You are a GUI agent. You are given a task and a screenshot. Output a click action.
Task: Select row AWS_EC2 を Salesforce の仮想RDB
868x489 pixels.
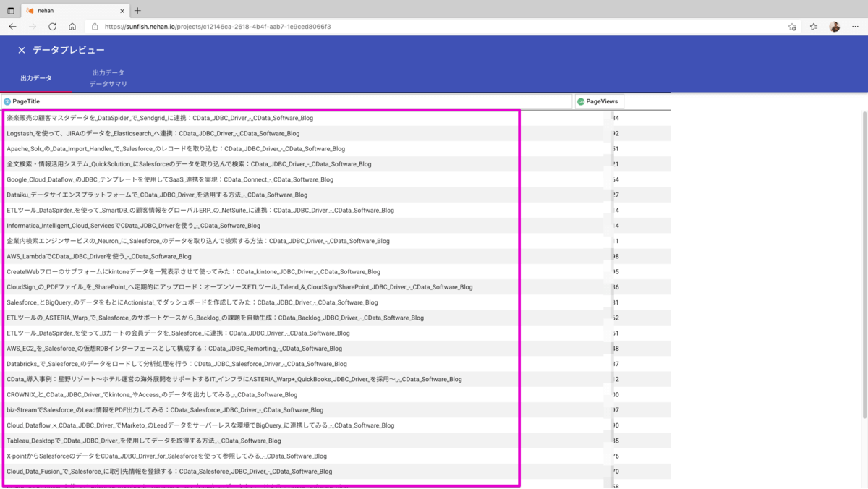(x=336, y=349)
